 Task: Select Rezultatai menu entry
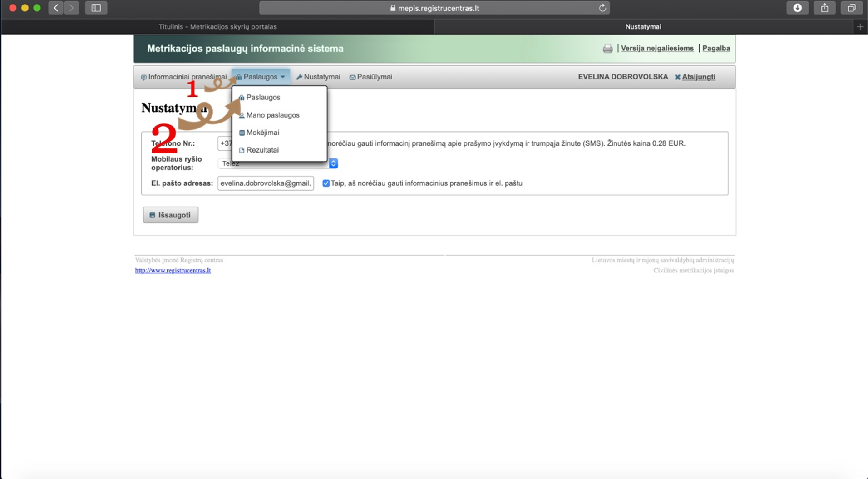262,150
